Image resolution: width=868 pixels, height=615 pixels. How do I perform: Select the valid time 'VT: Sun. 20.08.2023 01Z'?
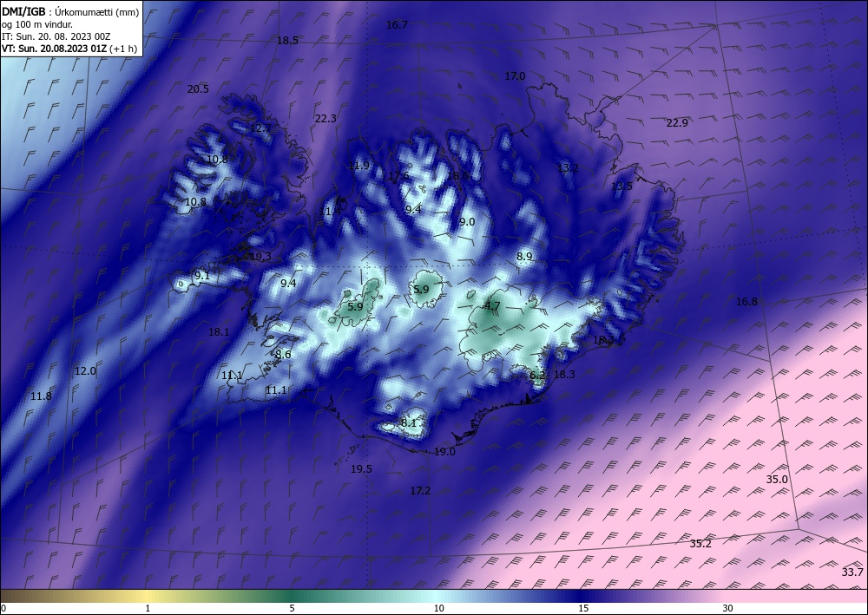click(x=54, y=48)
